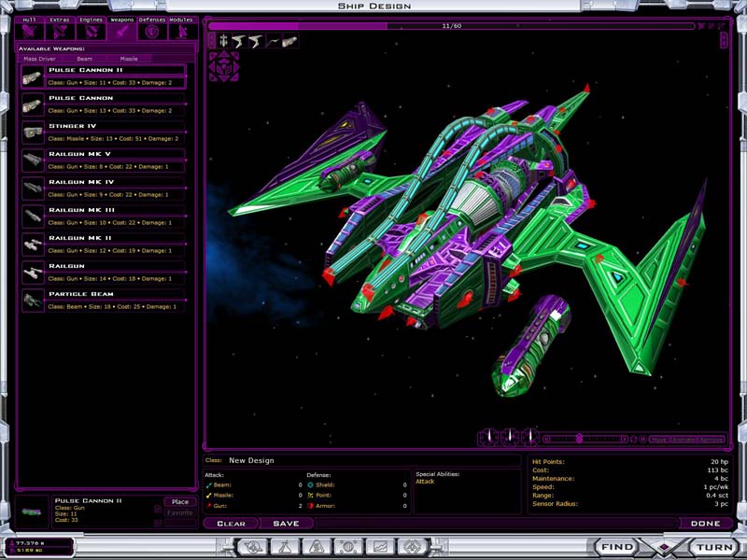Image resolution: width=747 pixels, height=560 pixels.
Task: Open the Defenses tab
Action: point(152,29)
